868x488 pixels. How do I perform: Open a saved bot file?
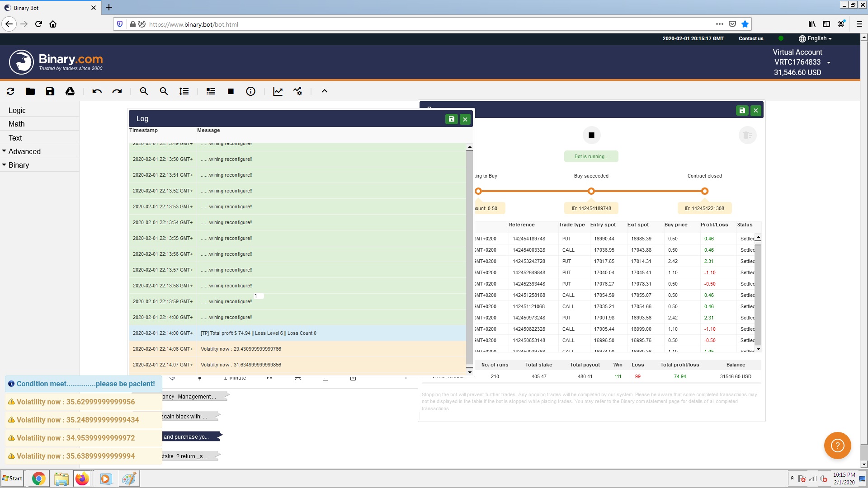[x=30, y=91]
